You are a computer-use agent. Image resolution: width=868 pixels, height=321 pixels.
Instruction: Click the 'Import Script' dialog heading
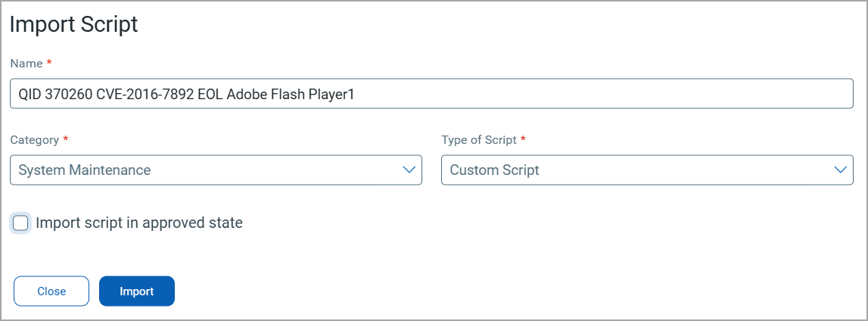coord(74,24)
